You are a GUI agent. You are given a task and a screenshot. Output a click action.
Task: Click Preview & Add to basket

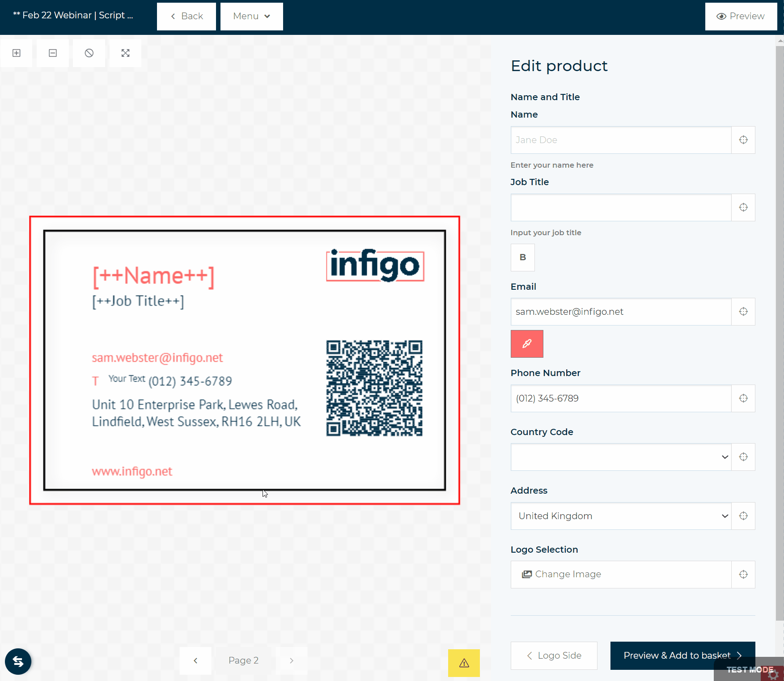[x=683, y=656]
